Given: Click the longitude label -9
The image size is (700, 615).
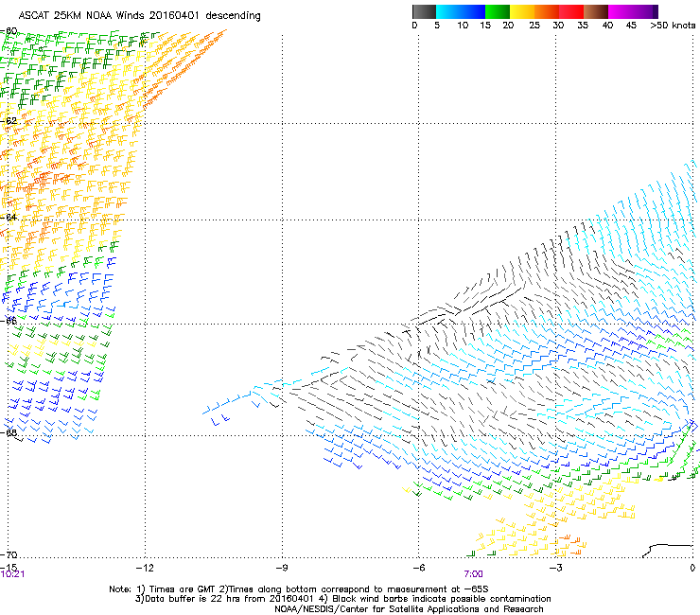Looking at the screenshot, I should click(x=281, y=568).
